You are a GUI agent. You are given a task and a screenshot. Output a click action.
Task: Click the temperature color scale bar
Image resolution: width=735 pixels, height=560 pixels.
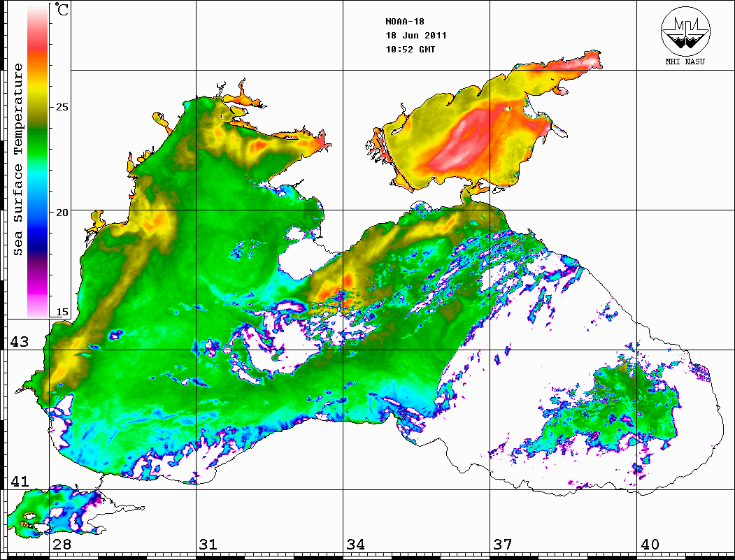(38, 161)
